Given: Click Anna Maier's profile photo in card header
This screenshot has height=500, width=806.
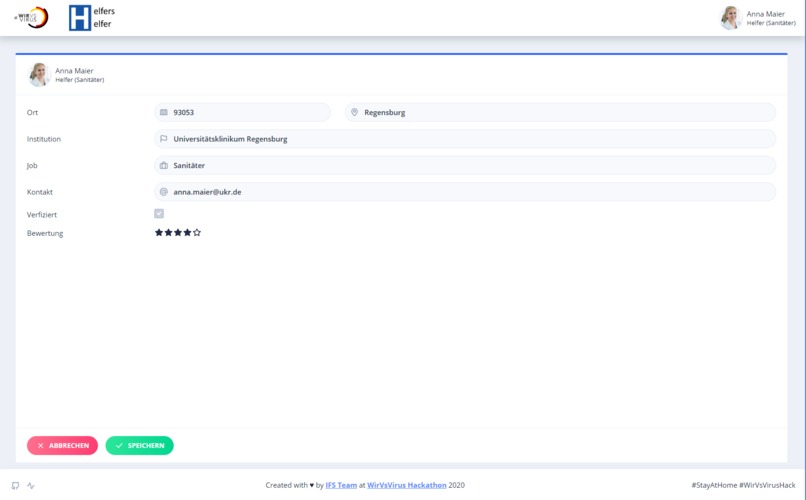Looking at the screenshot, I should point(39,75).
